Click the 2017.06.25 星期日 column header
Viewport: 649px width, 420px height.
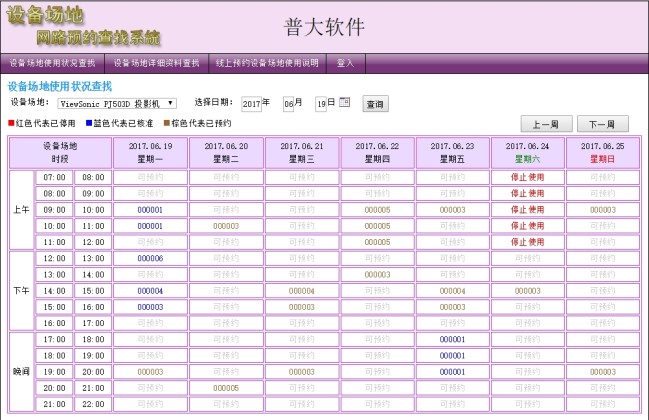coord(603,153)
